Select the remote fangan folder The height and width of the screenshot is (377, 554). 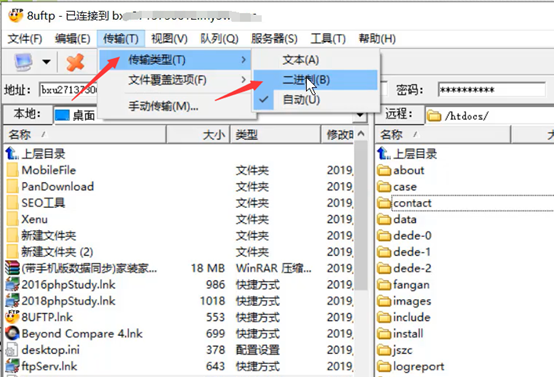(403, 284)
